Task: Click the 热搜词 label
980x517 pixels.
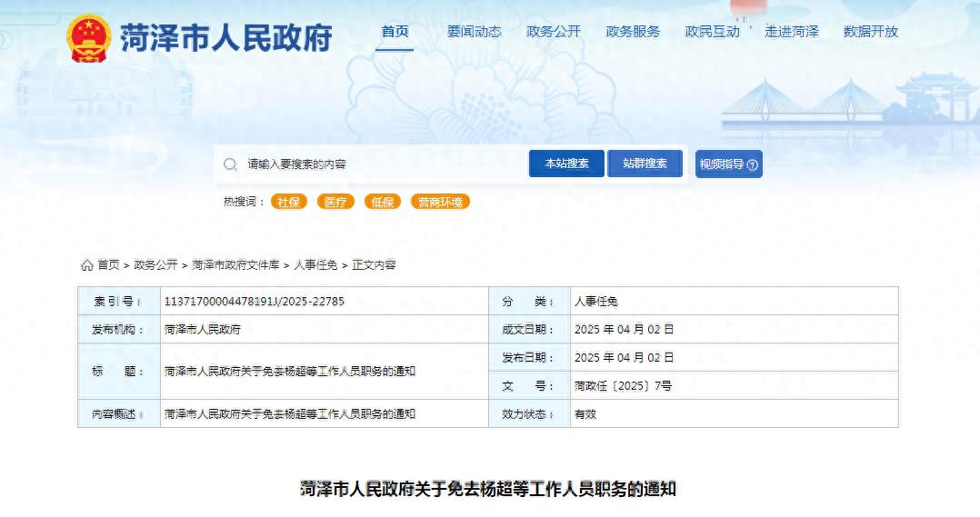Action: click(244, 202)
